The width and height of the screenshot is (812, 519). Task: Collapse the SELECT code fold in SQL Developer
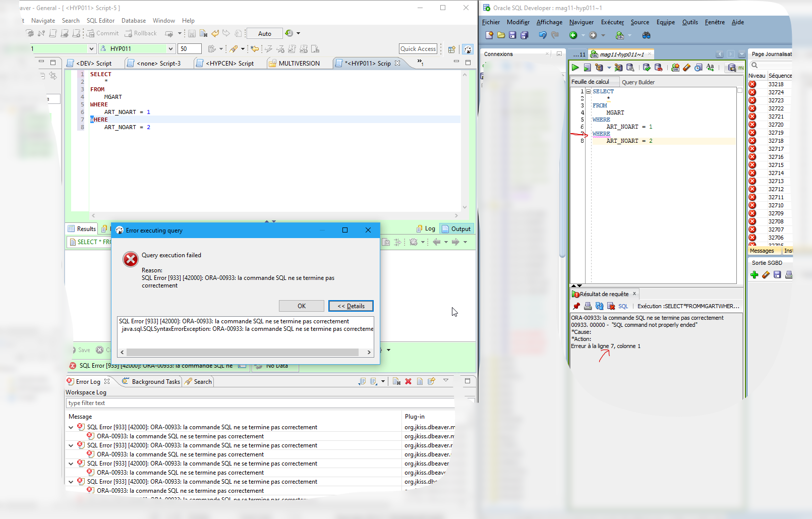pyautogui.click(x=589, y=91)
